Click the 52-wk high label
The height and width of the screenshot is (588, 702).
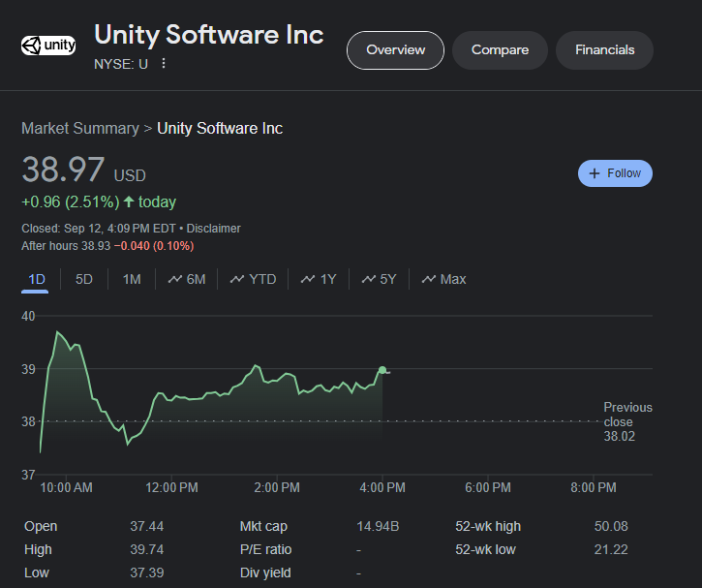[488, 526]
